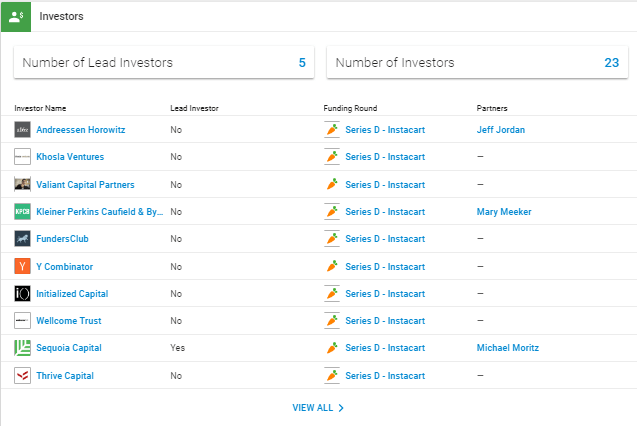Click the Investors section title
The height and width of the screenshot is (426, 637).
(61, 16)
